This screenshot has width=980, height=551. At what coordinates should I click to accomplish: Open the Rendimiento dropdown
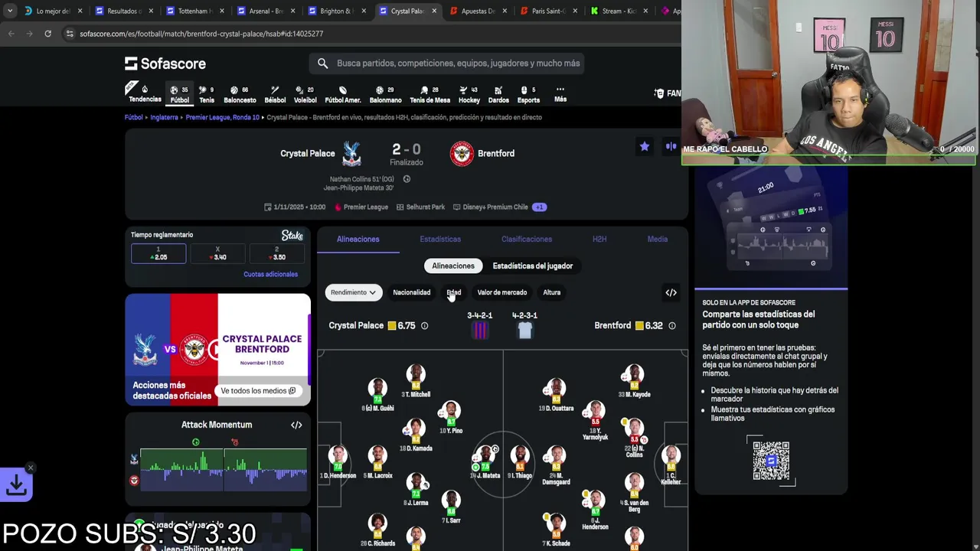pos(353,292)
